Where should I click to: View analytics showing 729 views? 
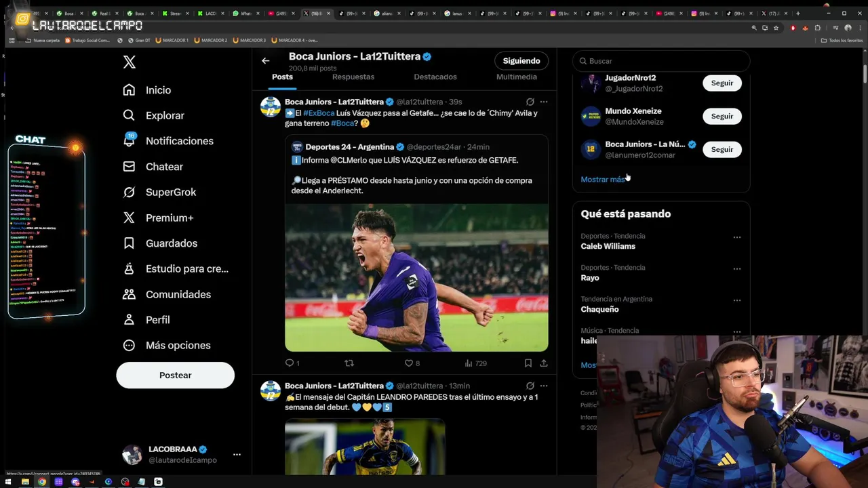click(475, 363)
